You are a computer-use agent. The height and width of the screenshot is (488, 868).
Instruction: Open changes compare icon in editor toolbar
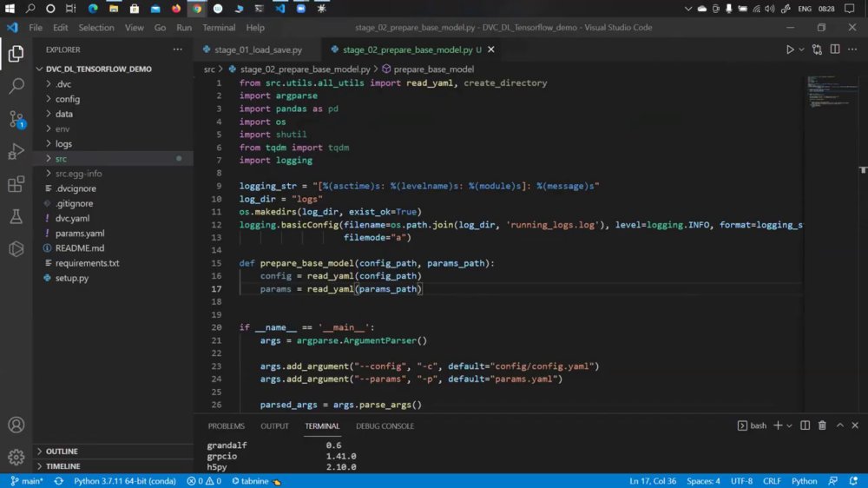click(817, 49)
